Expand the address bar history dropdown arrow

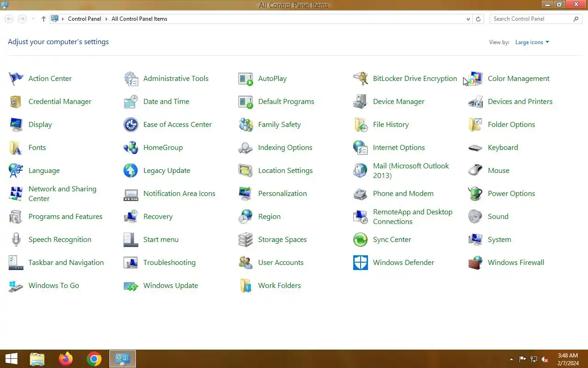(x=468, y=19)
